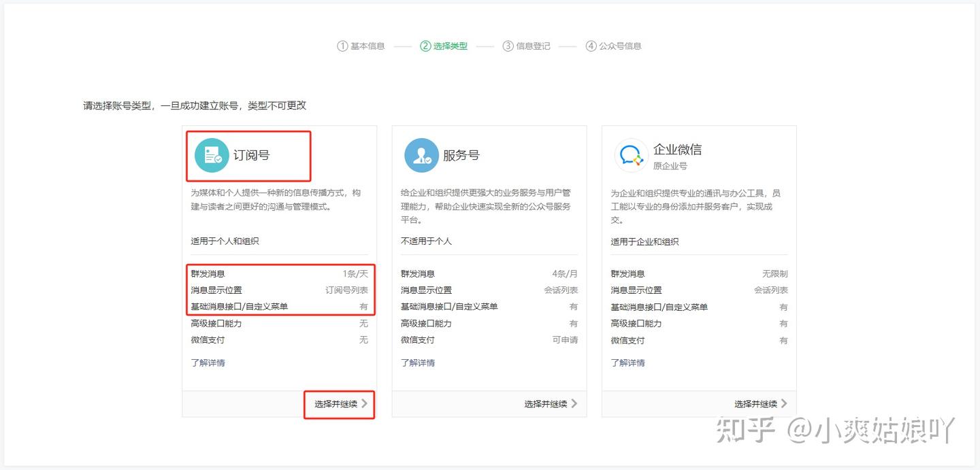
Task: Click the 4条/月 value in 服务号
Action: click(565, 273)
